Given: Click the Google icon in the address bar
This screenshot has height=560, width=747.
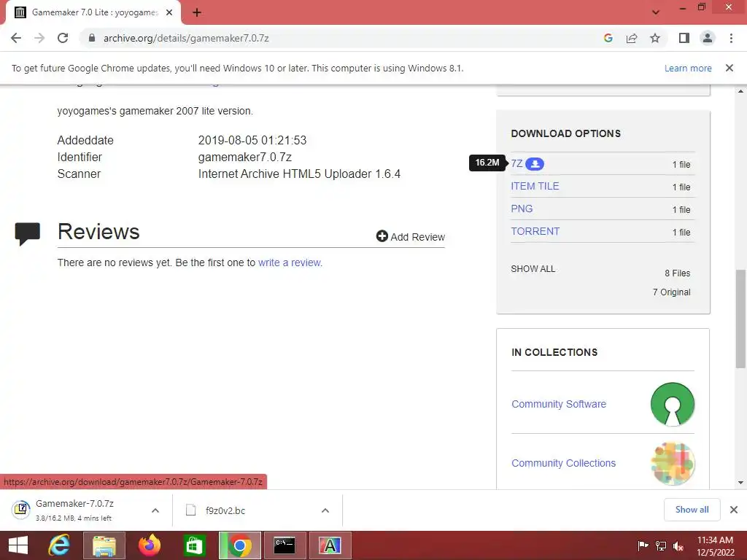Looking at the screenshot, I should (x=608, y=38).
